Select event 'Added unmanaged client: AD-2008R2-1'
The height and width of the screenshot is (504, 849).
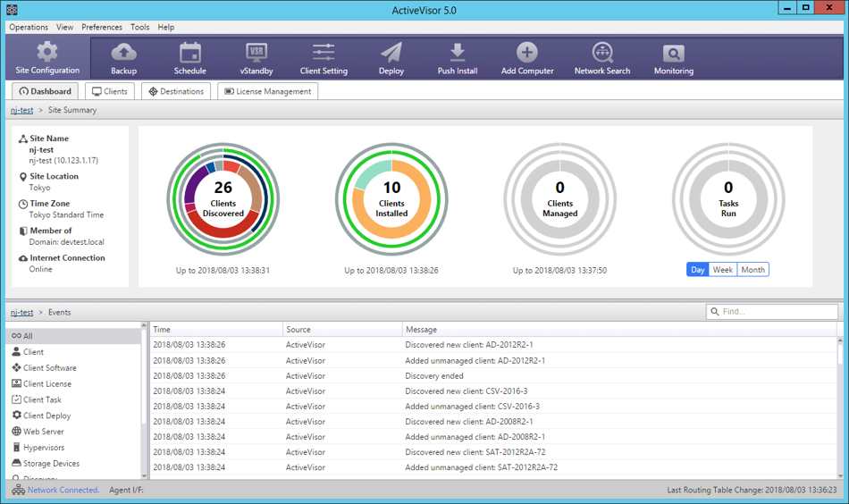[493, 436]
